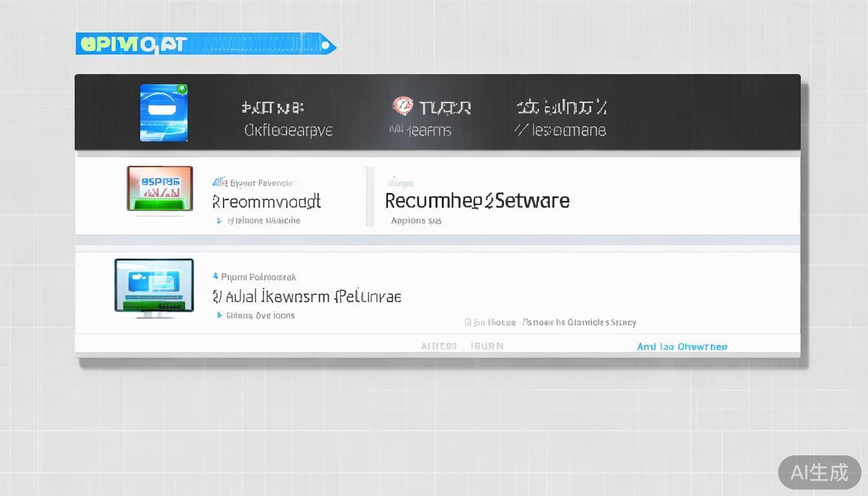
Task: Click the gray footer button in the center
Action: coord(462,346)
